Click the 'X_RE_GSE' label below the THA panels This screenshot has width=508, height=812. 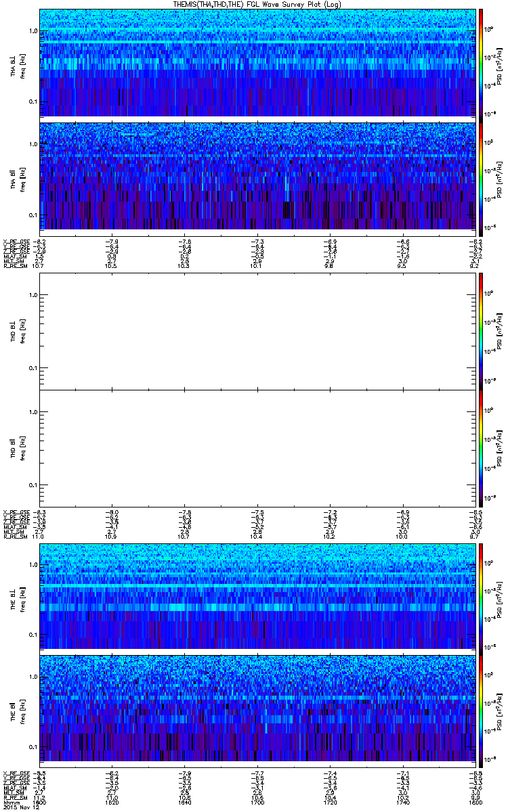point(16,241)
